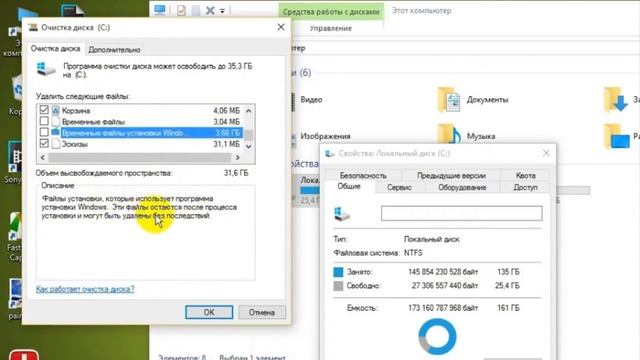Click the Занято blue color square
This screenshot has height=360, width=640.
point(338,272)
